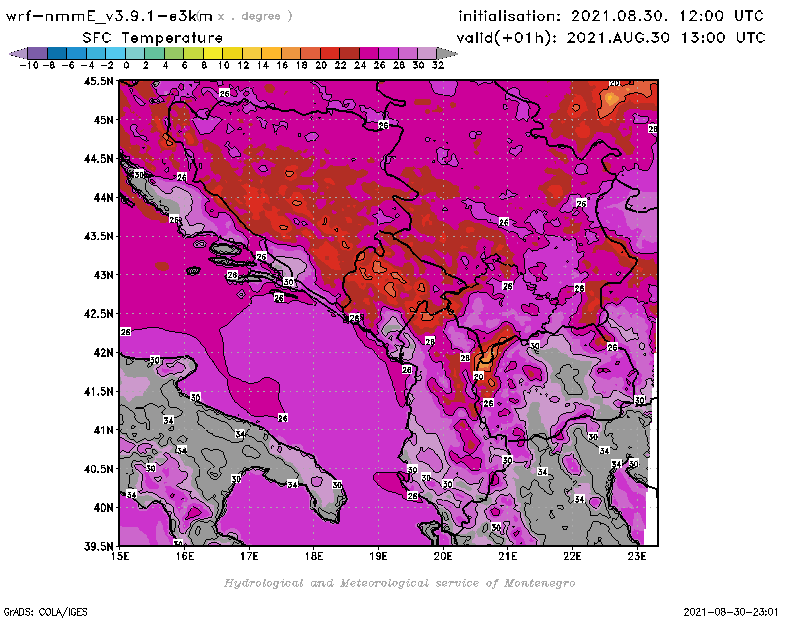Click the '23E' longitude label

pos(637,556)
